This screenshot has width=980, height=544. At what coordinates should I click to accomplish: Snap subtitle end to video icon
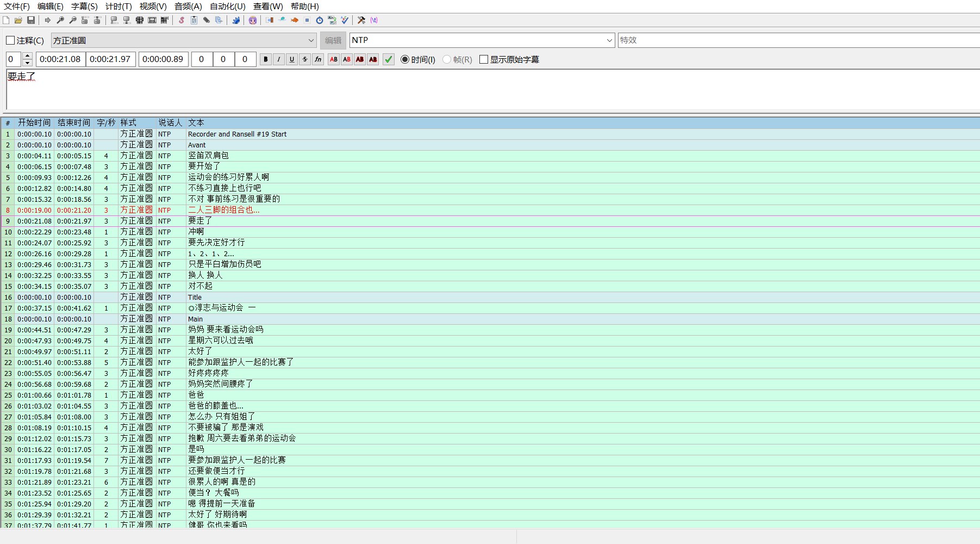pos(127,20)
